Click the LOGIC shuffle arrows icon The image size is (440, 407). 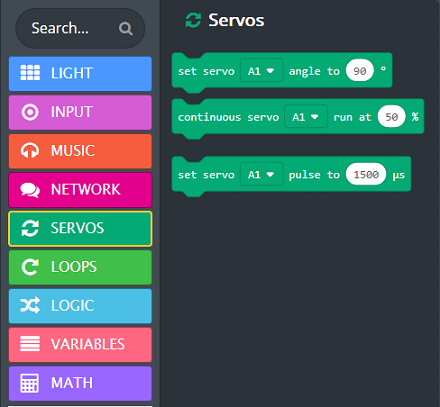[30, 305]
